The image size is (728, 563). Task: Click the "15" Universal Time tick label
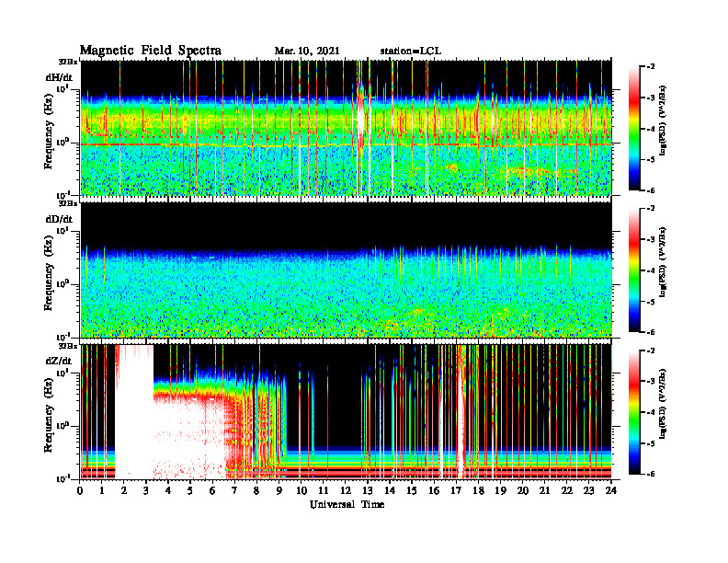(412, 490)
